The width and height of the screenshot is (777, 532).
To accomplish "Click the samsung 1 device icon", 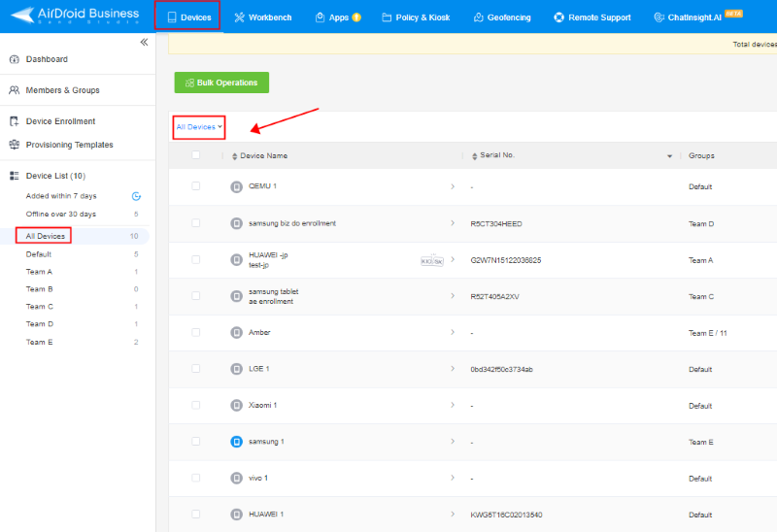I will coord(236,442).
